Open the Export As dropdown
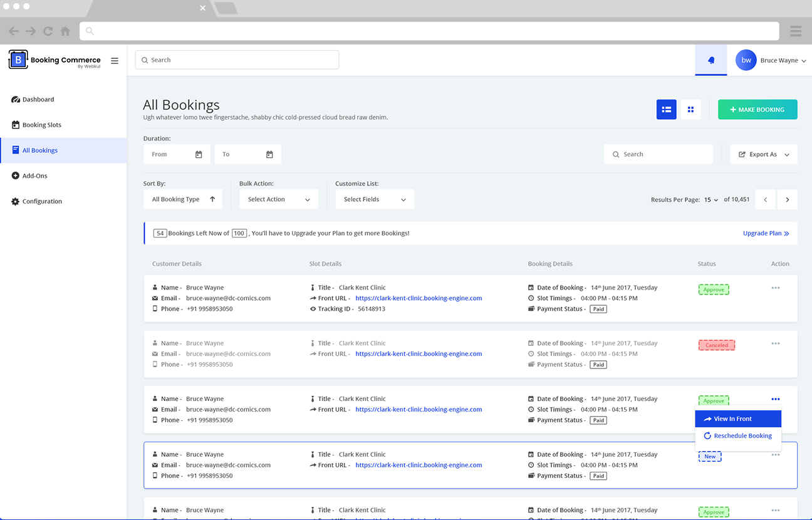 coord(764,154)
